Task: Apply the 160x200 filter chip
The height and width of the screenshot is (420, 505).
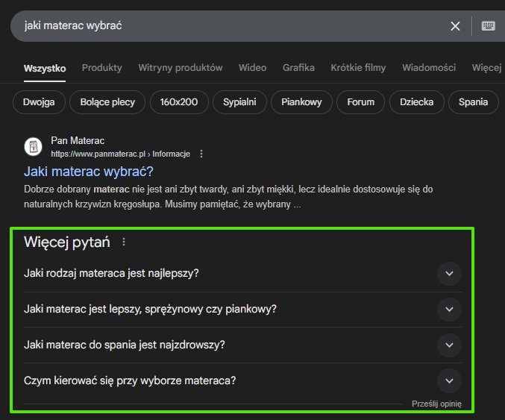Action: [179, 102]
